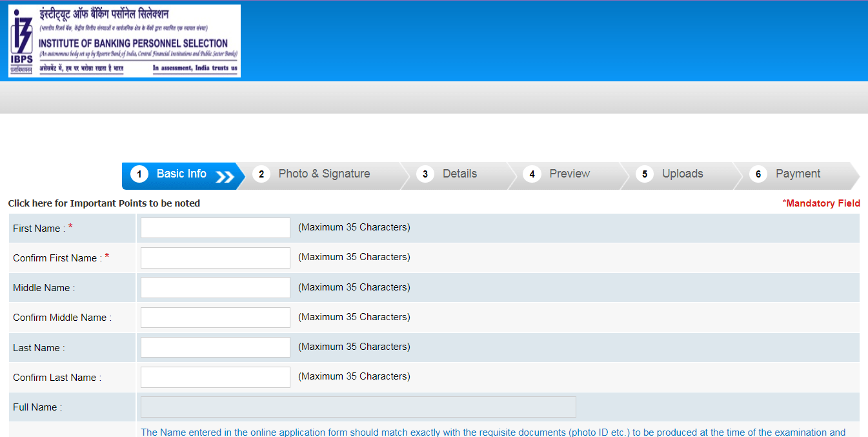Click the Confirm Last Name input field
The image size is (868, 437).
(x=216, y=377)
